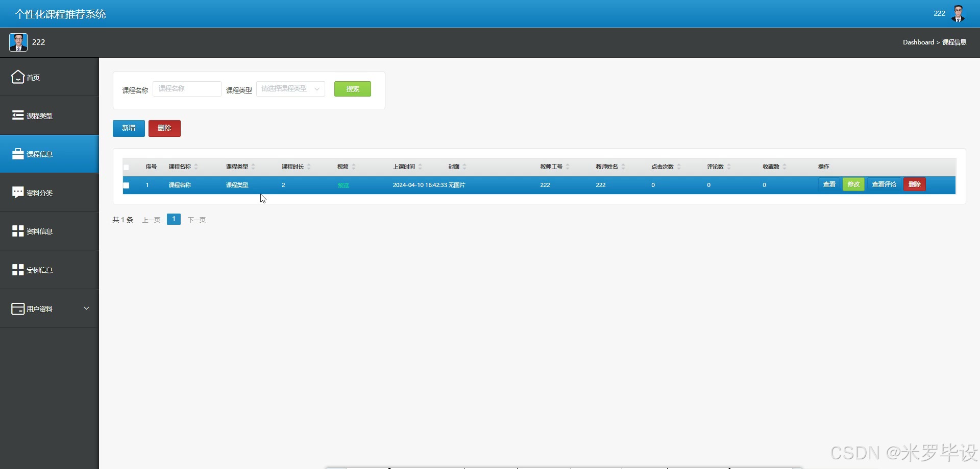
Task: Select 课程信息 menu item
Action: point(49,154)
